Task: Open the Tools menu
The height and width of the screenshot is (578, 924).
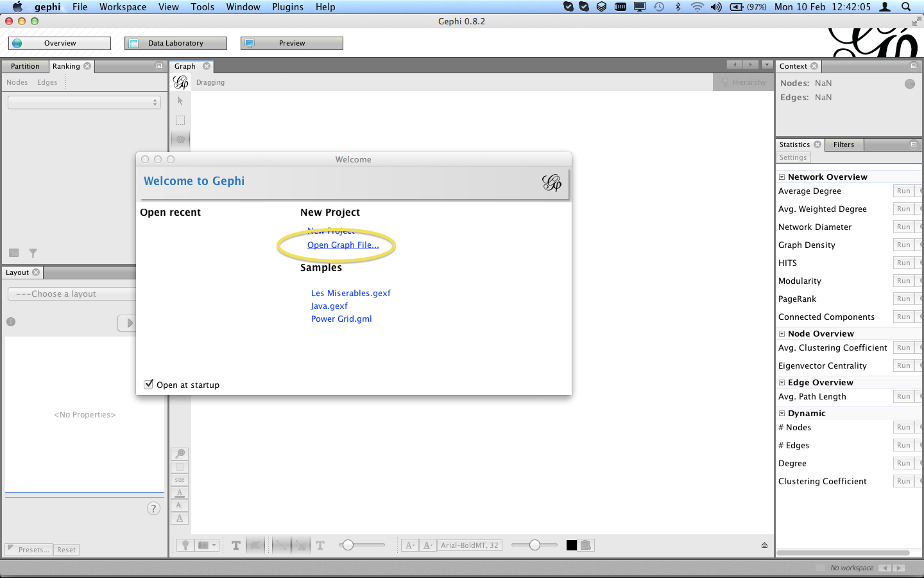Action: click(x=202, y=6)
